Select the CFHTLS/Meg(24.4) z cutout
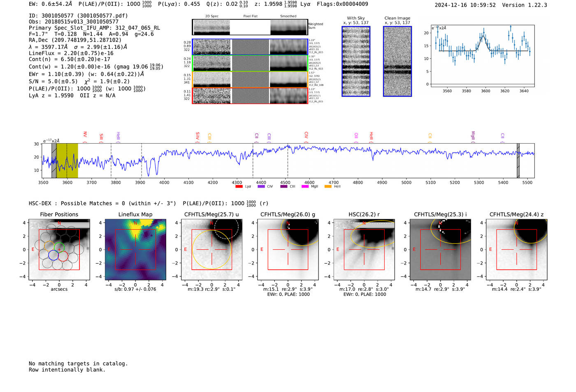The height and width of the screenshot is (392, 576). coord(517,249)
